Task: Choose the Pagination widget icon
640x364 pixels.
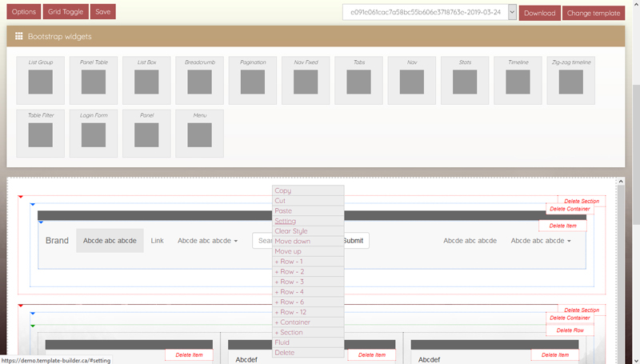Action: click(252, 82)
